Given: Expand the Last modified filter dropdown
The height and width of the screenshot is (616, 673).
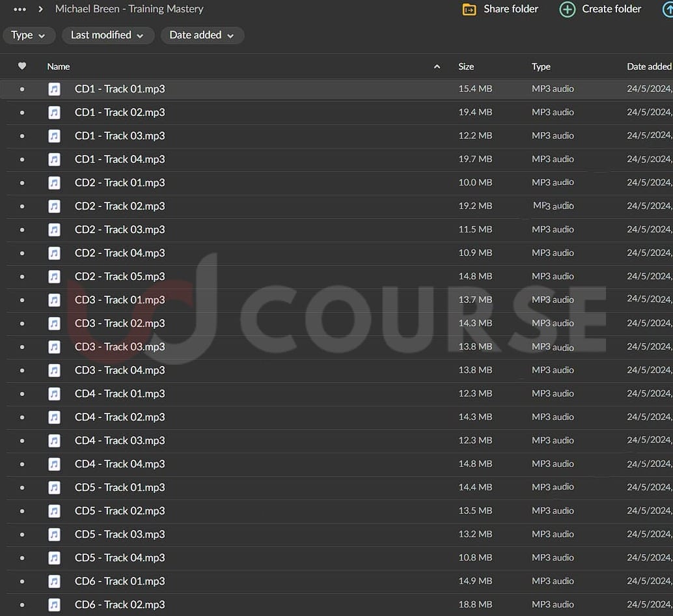Looking at the screenshot, I should pyautogui.click(x=107, y=35).
